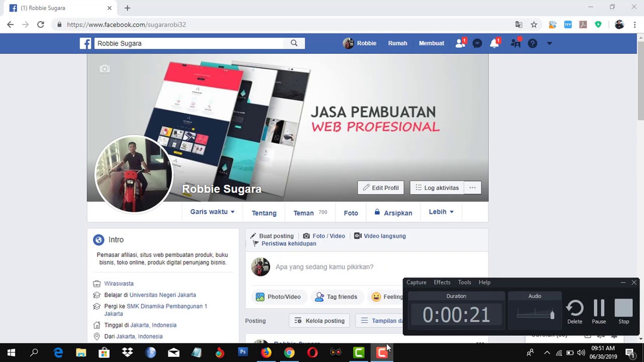Open Universitas Negeri Jakarta link
Image resolution: width=644 pixels, height=362 pixels.
[x=163, y=295]
